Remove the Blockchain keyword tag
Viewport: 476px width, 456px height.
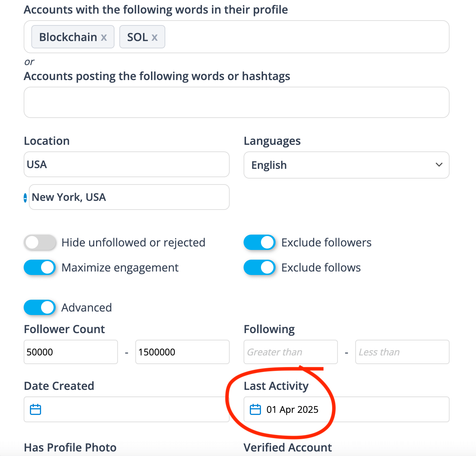click(x=104, y=37)
